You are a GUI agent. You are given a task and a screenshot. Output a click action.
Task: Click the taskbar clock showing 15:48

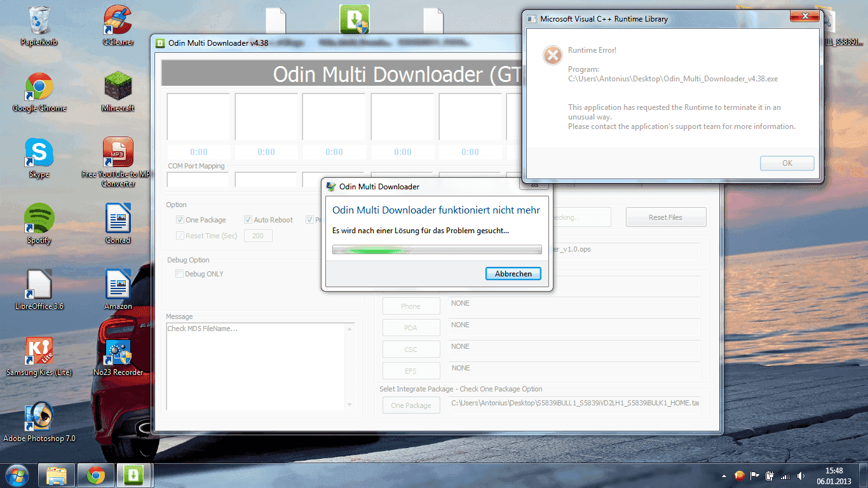(834, 476)
